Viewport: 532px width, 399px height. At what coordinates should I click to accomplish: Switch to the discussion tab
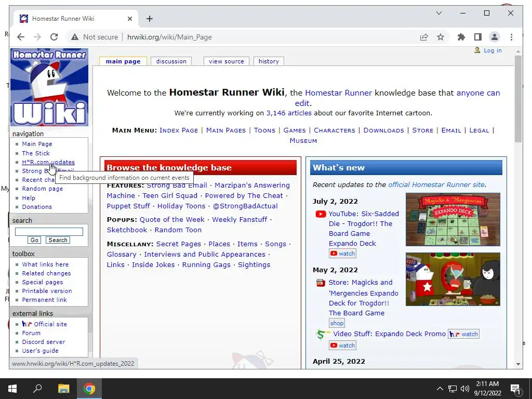pyautogui.click(x=171, y=61)
